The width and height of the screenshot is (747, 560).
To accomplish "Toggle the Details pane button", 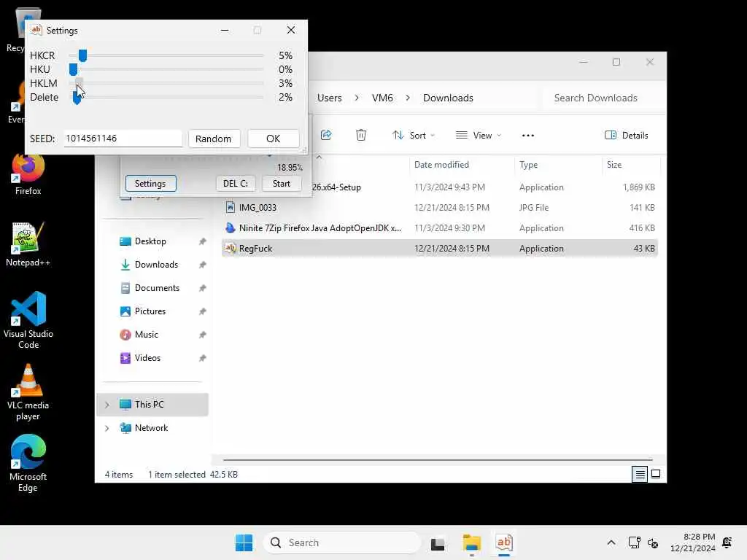I will [626, 135].
